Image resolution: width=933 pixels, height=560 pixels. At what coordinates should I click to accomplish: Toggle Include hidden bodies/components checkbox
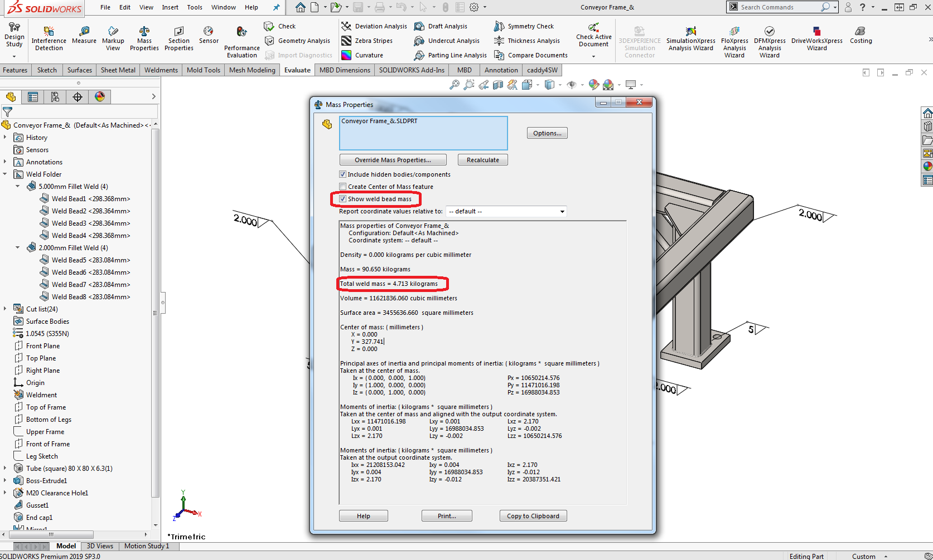[x=343, y=174]
